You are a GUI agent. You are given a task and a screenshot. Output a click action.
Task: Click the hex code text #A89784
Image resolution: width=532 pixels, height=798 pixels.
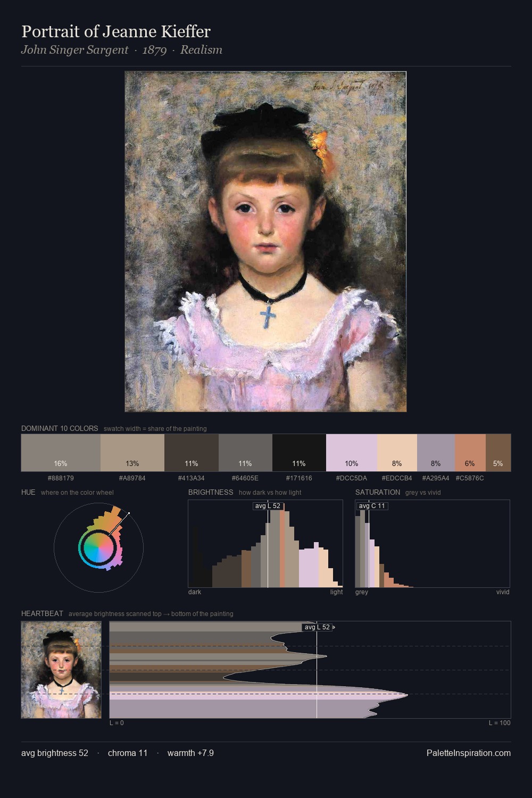click(x=132, y=478)
